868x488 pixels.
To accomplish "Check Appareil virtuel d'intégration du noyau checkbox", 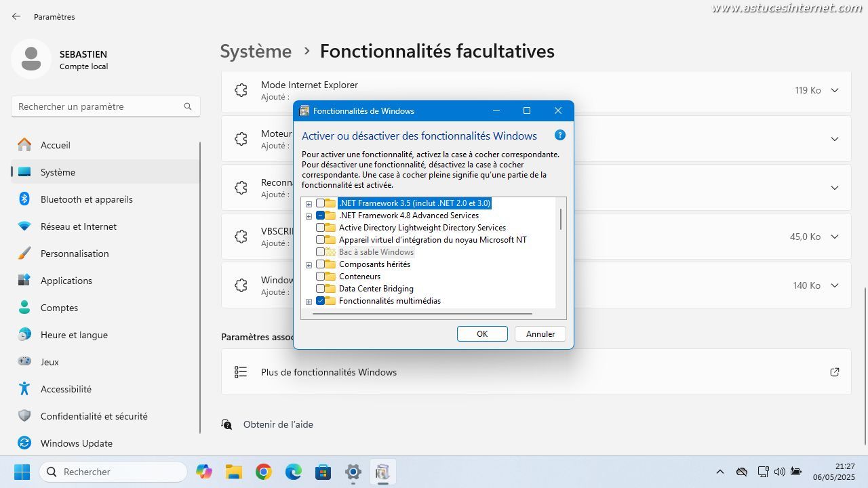I will [x=320, y=240].
